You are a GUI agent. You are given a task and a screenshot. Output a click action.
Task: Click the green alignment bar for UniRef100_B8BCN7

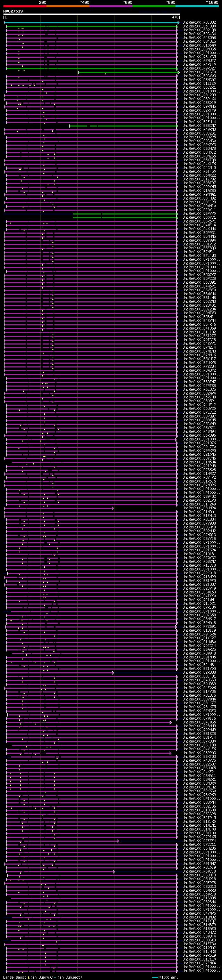pos(124,126)
